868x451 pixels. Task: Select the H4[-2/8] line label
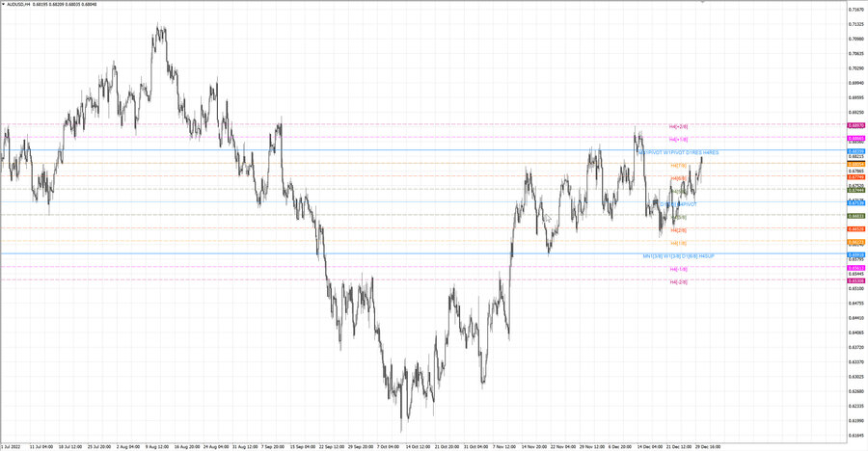click(679, 281)
